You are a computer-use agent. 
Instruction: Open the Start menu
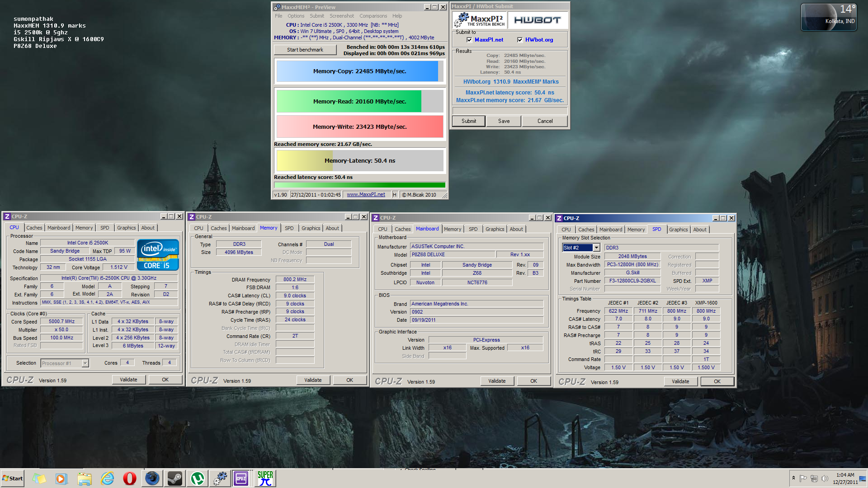click(13, 479)
